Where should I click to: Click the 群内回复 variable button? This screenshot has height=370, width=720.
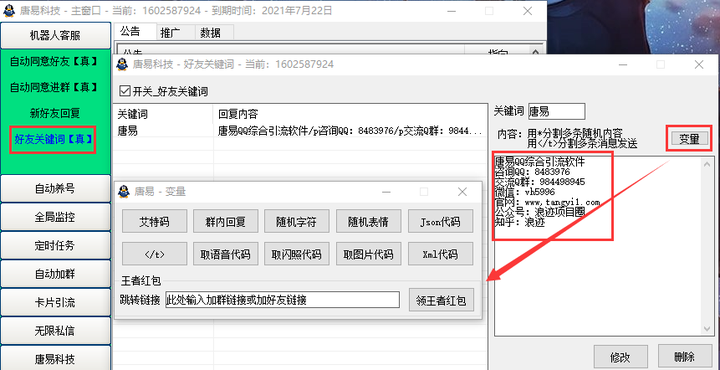(225, 222)
